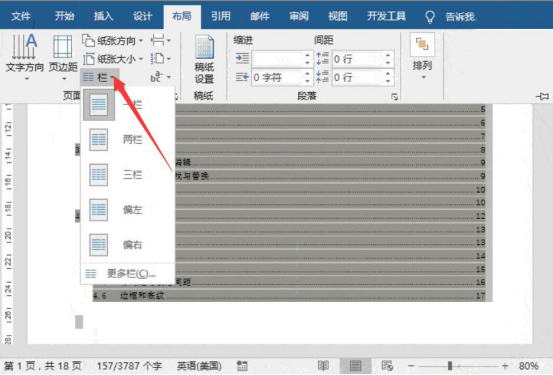Image resolution: width=553 pixels, height=375 pixels.
Task: Open 更多栏(C)... more columns dialog
Action: [x=128, y=273]
